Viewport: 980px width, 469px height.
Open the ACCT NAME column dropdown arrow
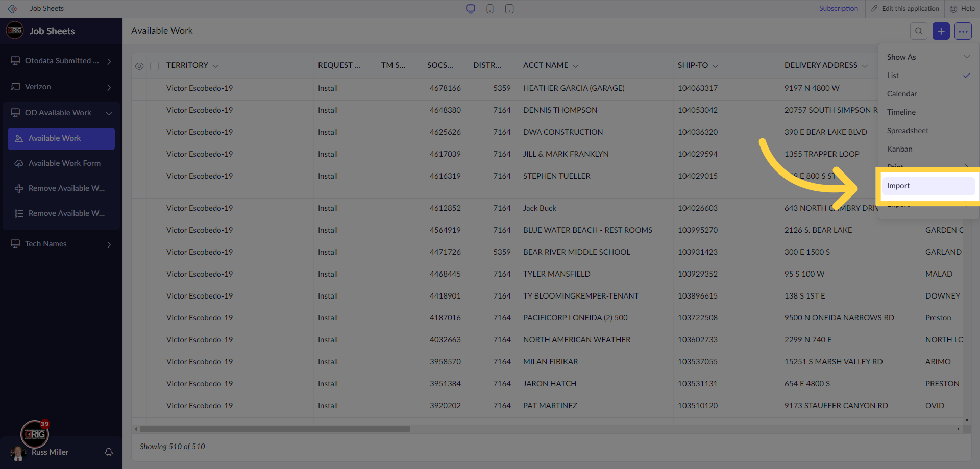(576, 66)
